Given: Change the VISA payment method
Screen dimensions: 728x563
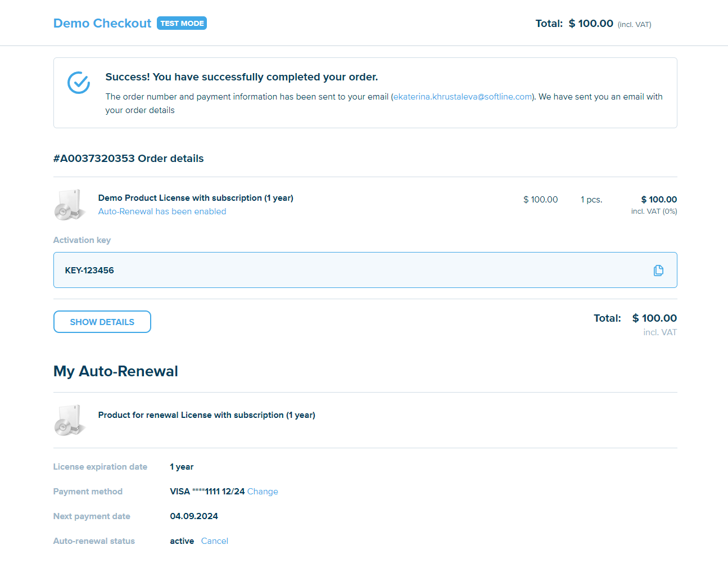Looking at the screenshot, I should (263, 492).
